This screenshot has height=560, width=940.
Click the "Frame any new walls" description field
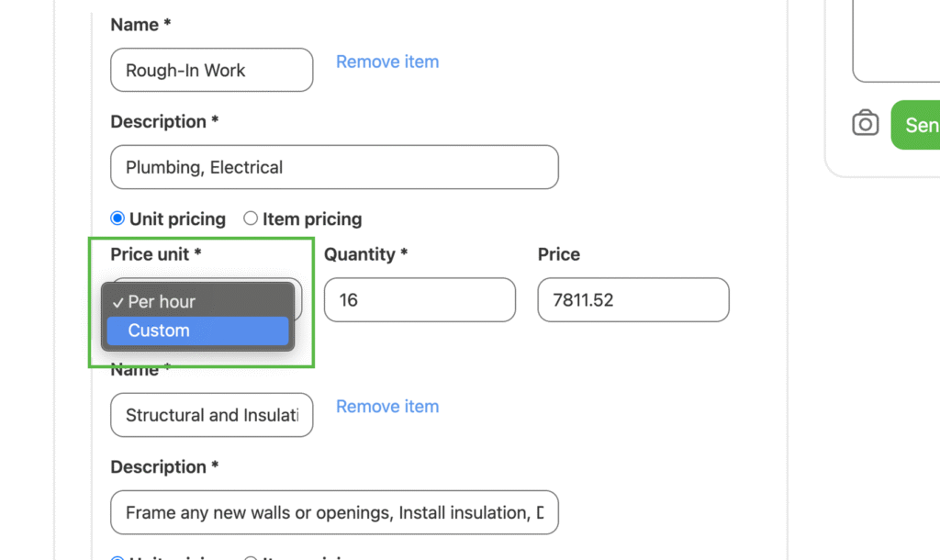click(x=334, y=512)
